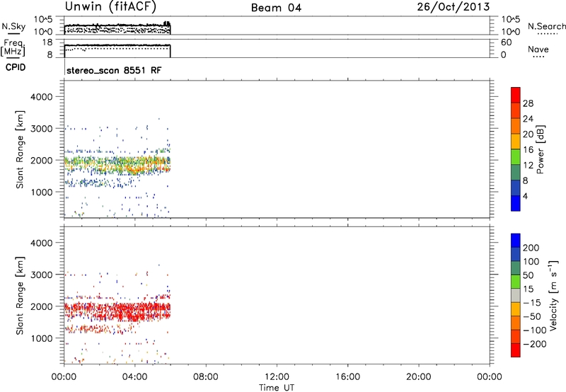Select the "200" label on the Velocity colorbar
The width and height of the screenshot is (566, 392).
[x=531, y=248]
